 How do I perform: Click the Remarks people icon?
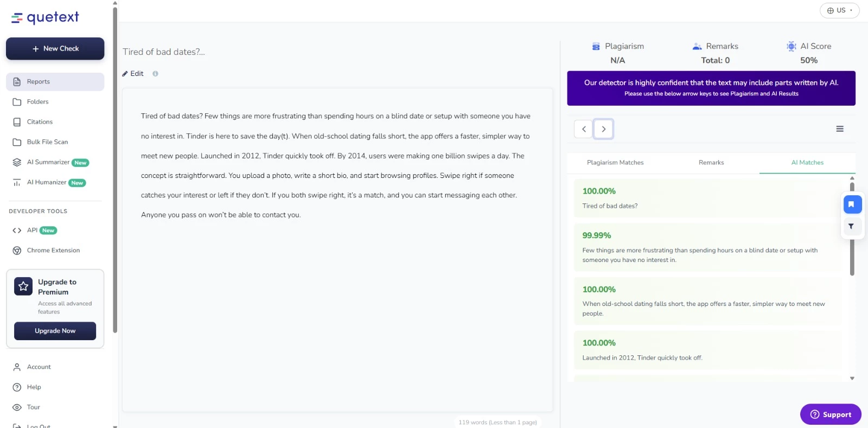pos(697,47)
